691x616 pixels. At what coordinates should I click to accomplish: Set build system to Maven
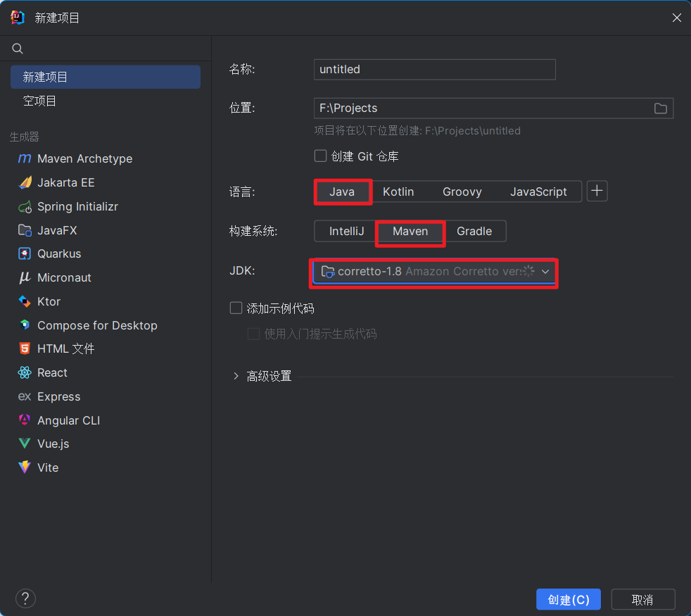click(410, 231)
